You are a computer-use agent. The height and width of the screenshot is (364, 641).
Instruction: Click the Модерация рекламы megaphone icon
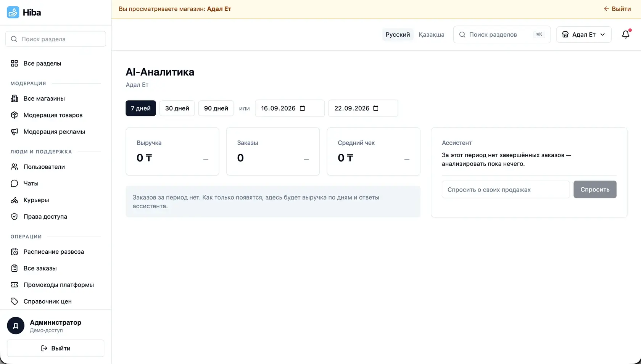coord(14,132)
